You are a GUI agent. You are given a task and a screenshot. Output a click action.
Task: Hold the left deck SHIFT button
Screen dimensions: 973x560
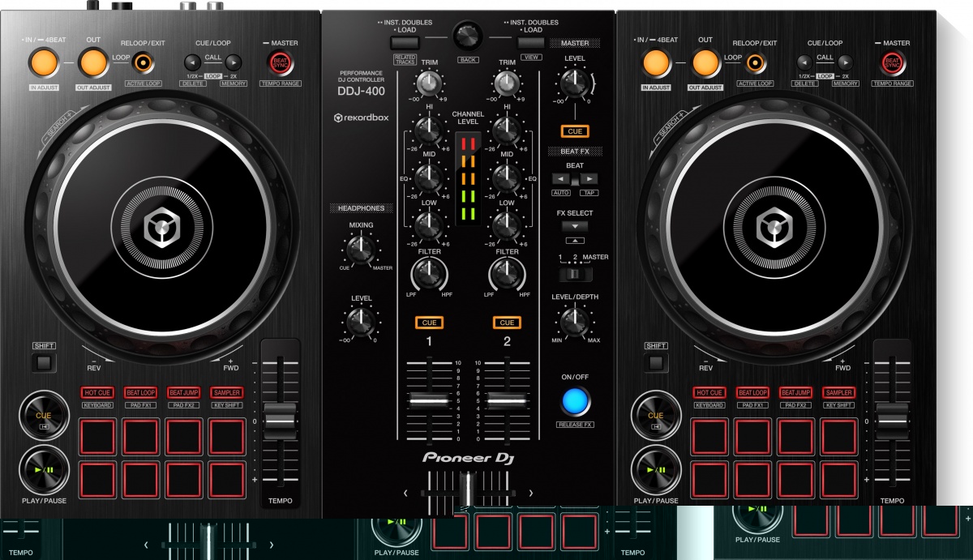pyautogui.click(x=44, y=361)
